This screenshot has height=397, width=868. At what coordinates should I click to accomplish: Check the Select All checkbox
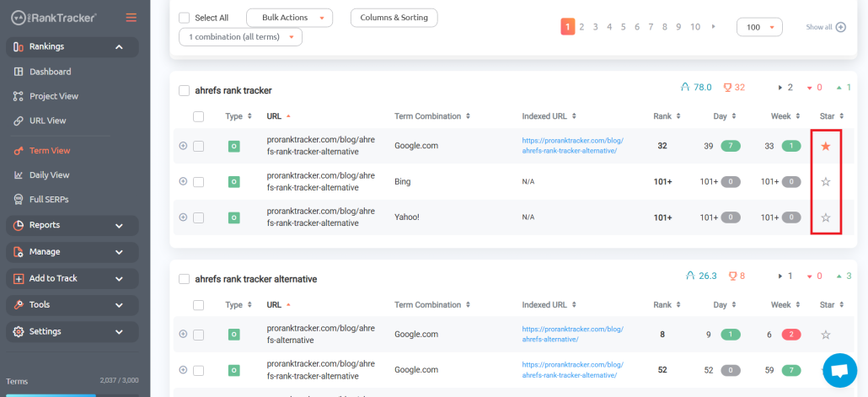[x=185, y=18]
